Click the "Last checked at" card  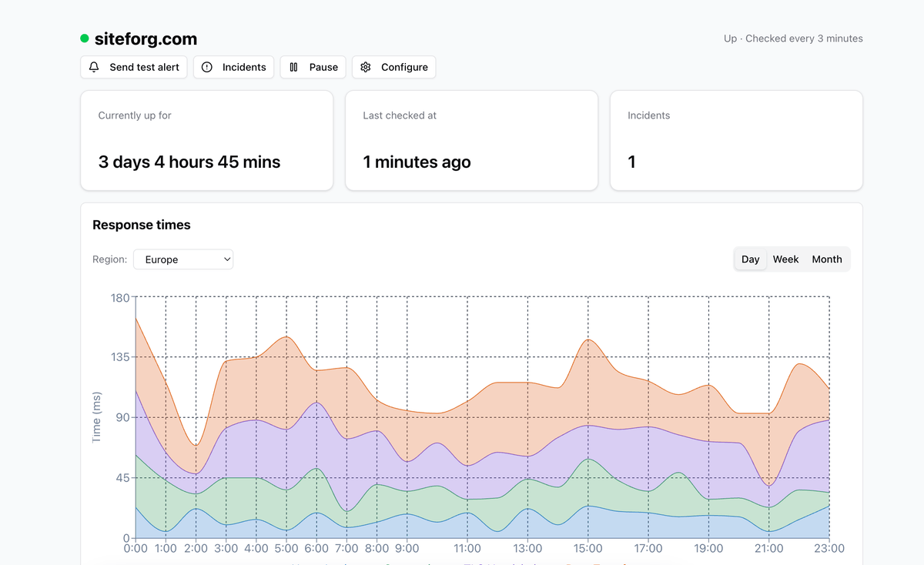[x=471, y=140]
